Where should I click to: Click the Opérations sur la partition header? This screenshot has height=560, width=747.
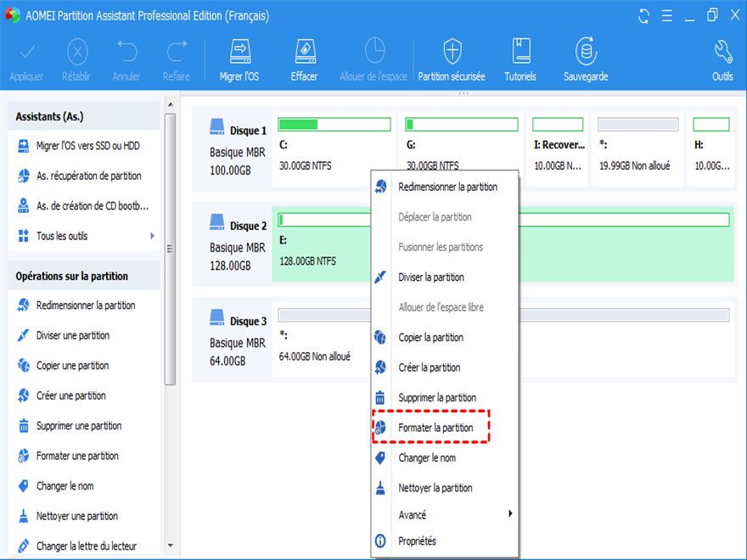84,276
